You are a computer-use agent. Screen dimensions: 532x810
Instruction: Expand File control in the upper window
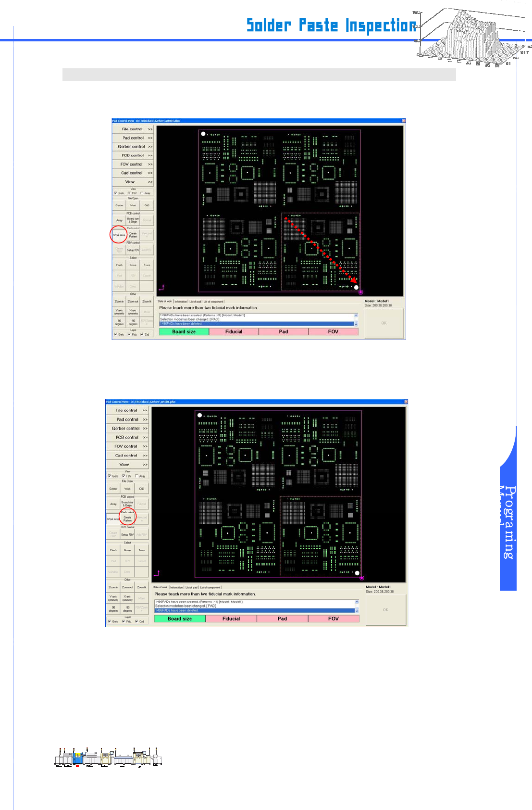click(133, 129)
